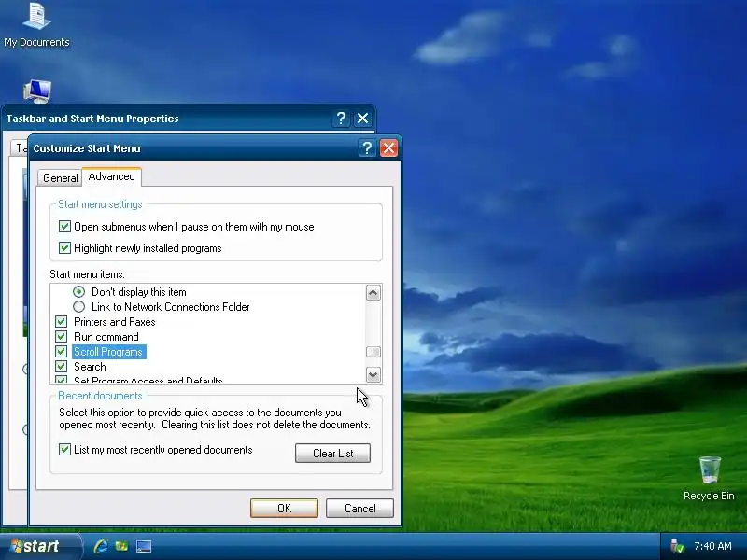The image size is (747, 560).
Task: Launch Internet Explorer from Quick Launch
Action: [101, 546]
